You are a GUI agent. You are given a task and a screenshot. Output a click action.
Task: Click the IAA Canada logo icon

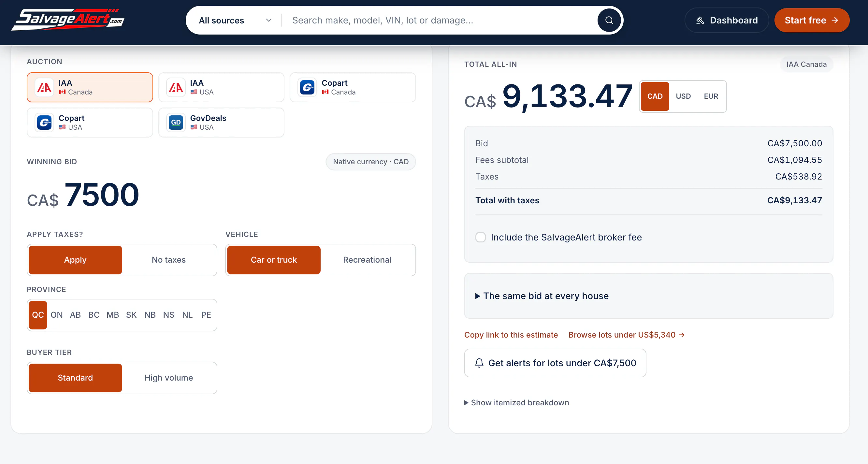pyautogui.click(x=44, y=87)
